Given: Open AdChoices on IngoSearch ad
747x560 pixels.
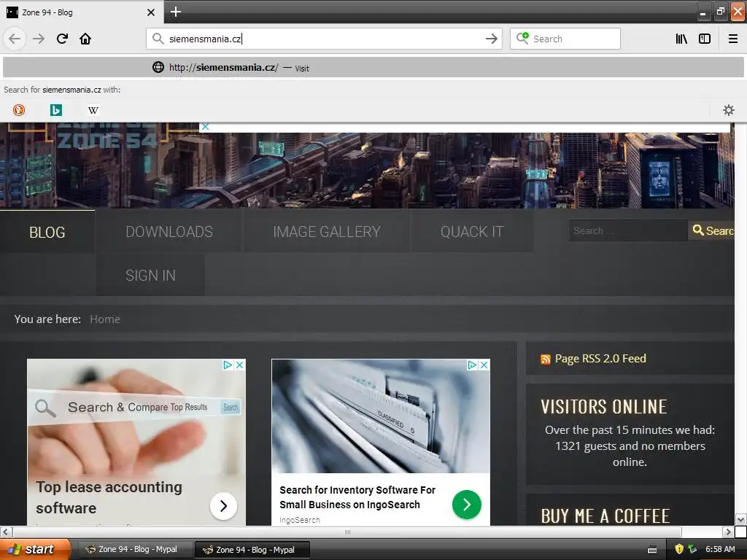Looking at the screenshot, I should pyautogui.click(x=472, y=365).
